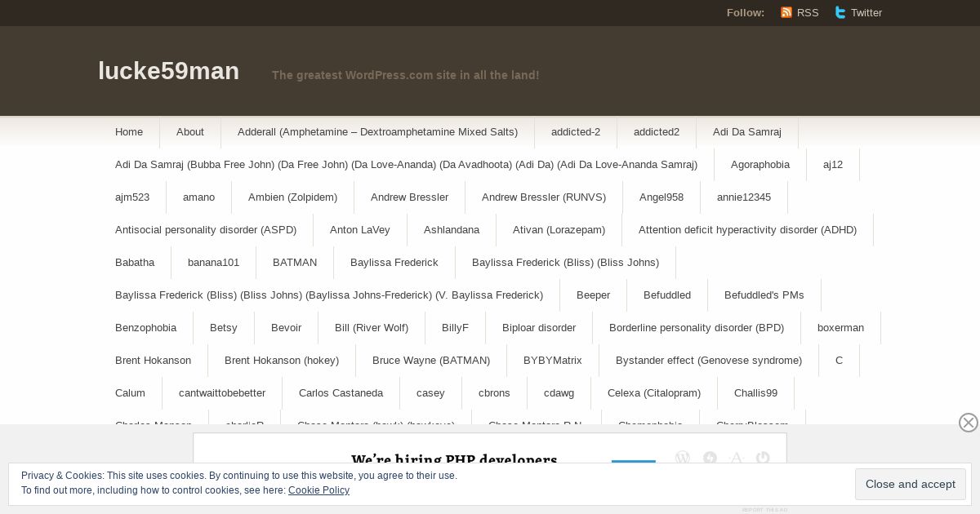This screenshot has height=514, width=980.
Task: Select the banana101 menu item
Action: point(213,262)
